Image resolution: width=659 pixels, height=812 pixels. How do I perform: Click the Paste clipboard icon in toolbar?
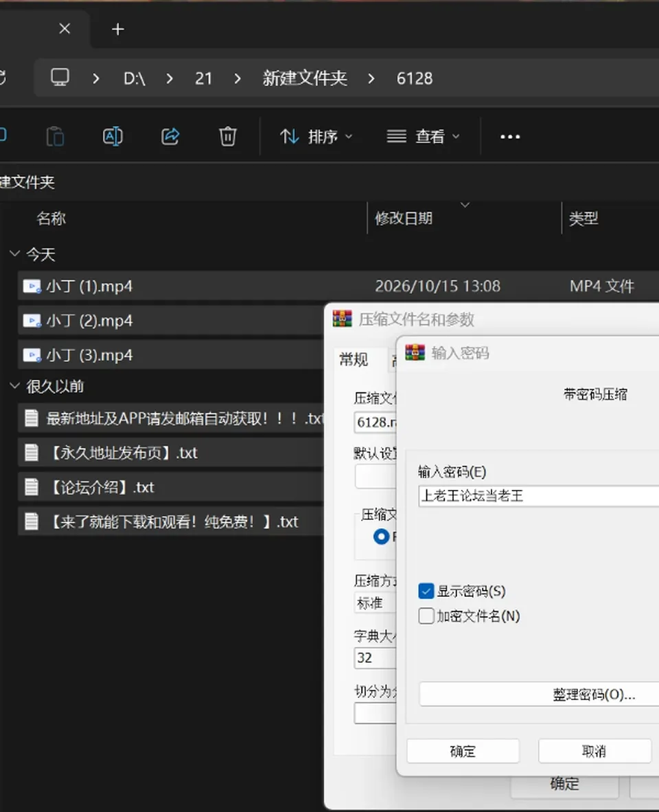55,136
